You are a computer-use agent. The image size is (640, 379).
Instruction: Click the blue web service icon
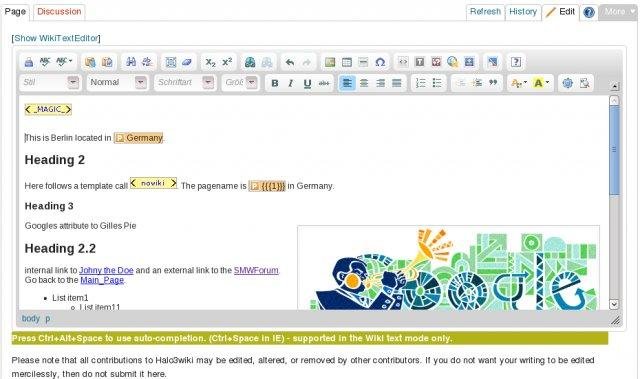[469, 62]
